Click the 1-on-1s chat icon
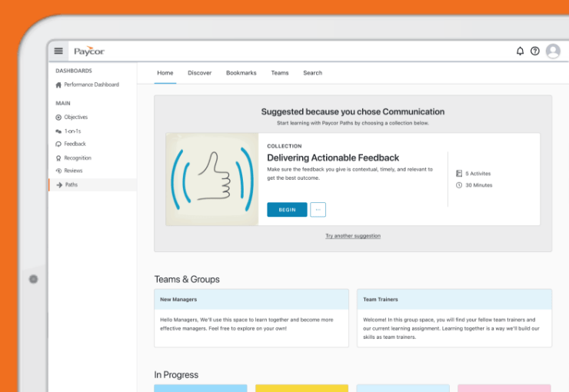Screen dimensions: 569x392 (58, 131)
